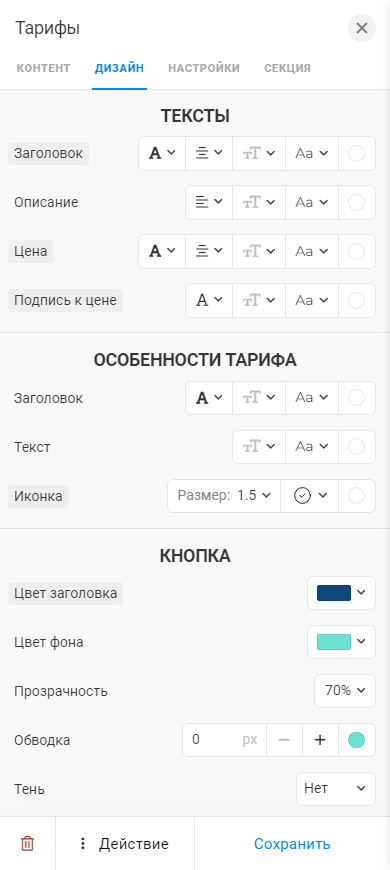390x870 pixels.
Task: Click the Сохранить button
Action: pyautogui.click(x=292, y=844)
